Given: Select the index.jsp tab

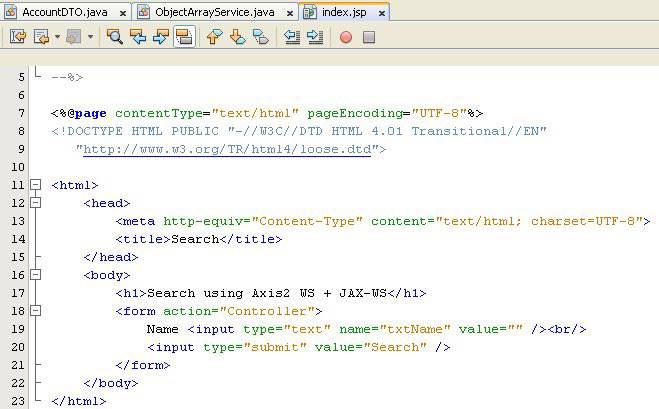Looking at the screenshot, I should 344,13.
